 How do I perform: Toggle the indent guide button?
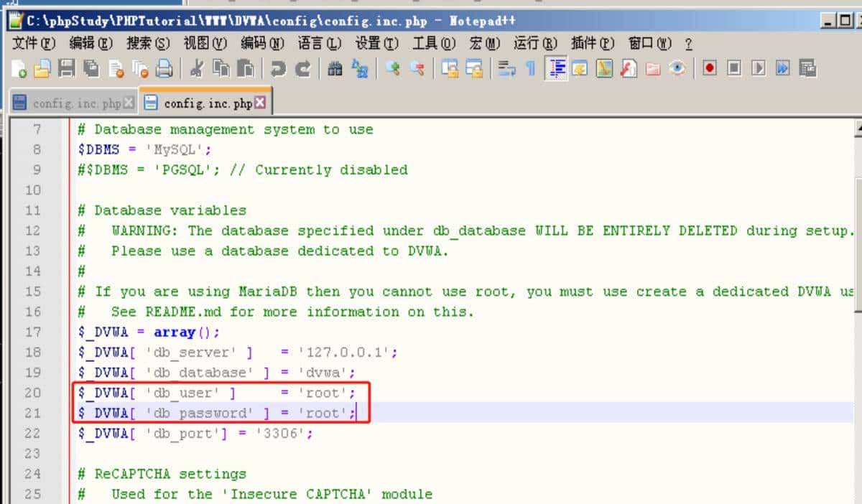point(556,69)
